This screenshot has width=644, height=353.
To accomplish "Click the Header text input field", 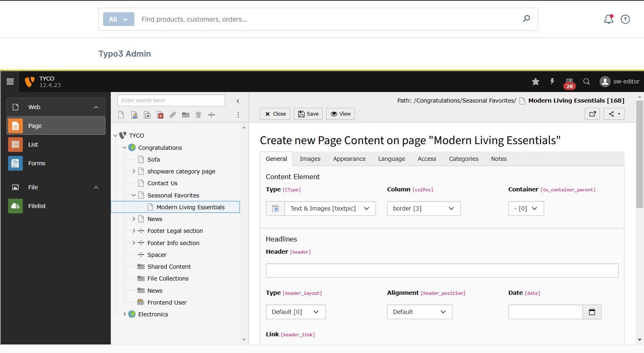I will [442, 271].
